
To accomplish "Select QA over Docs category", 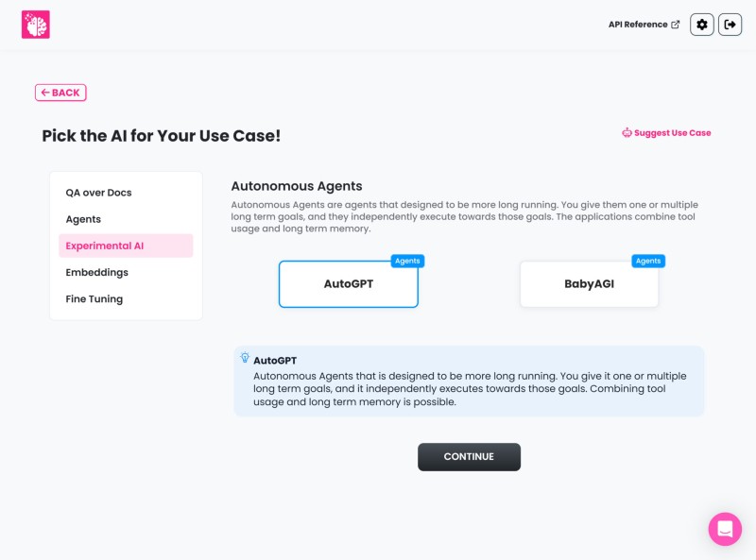I will point(126,193).
